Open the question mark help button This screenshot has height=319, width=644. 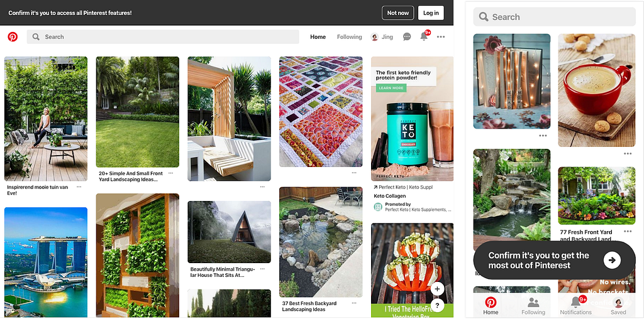point(438,305)
